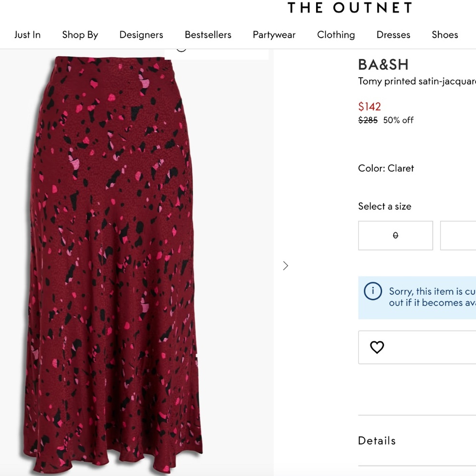Open the Shop By menu
This screenshot has width=476, height=476.
[x=79, y=34]
